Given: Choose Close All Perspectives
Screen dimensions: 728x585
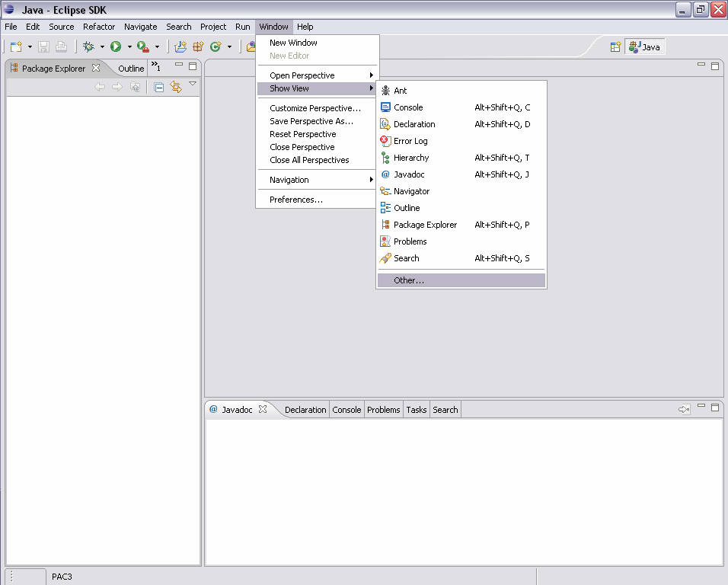Looking at the screenshot, I should click(x=317, y=160).
